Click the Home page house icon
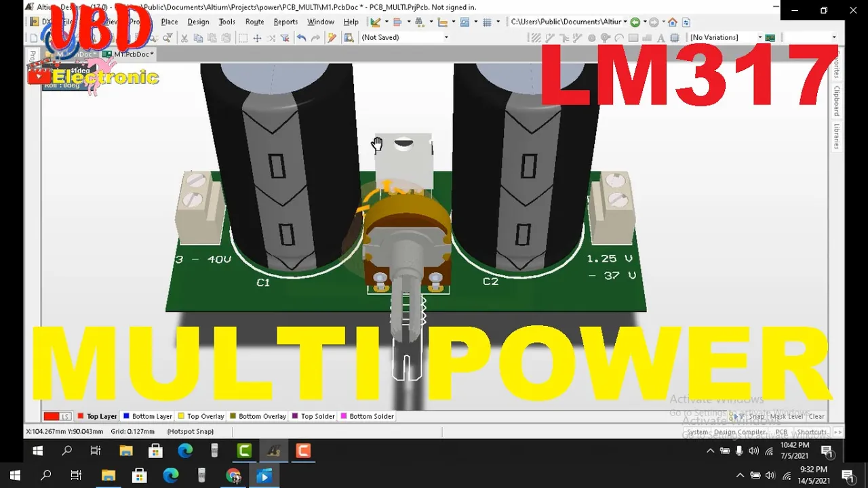This screenshot has height=488, width=868. click(673, 22)
